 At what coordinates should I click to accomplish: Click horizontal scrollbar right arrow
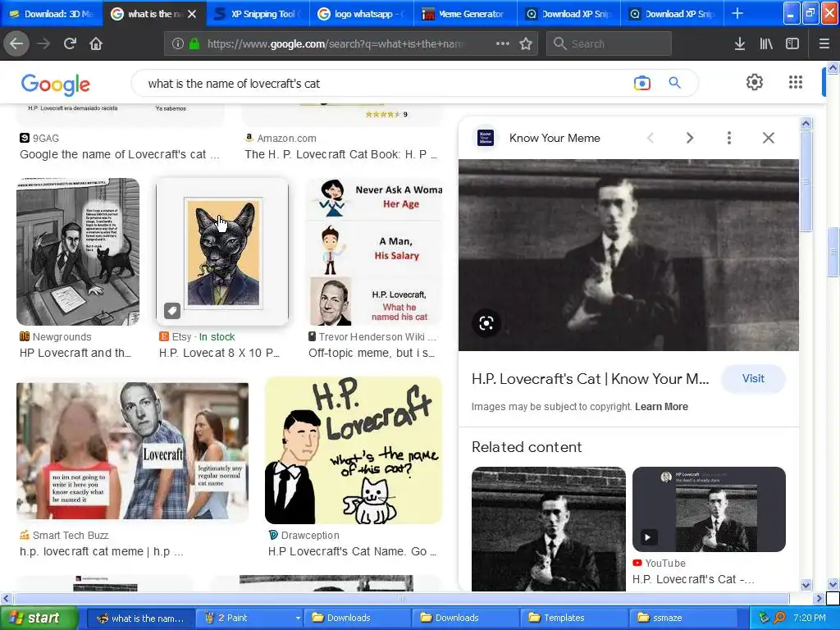(818, 598)
